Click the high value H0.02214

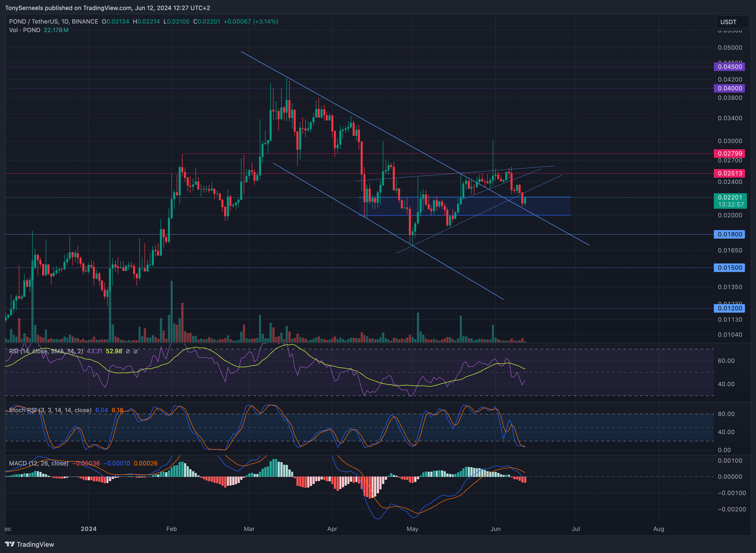[x=146, y=21]
